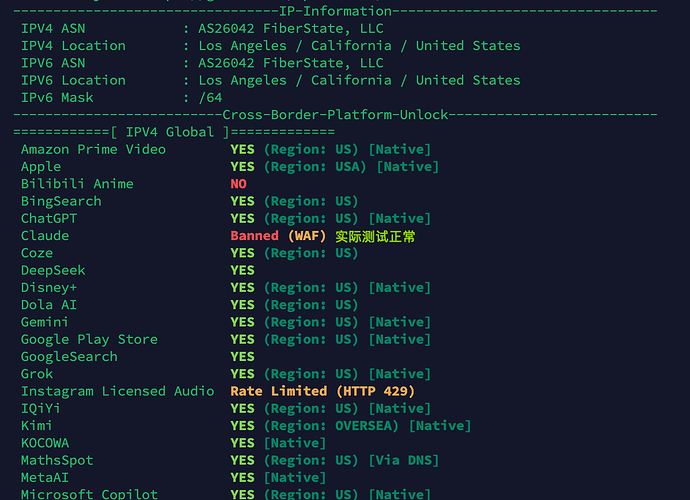Click the [Via DNS] tag on MathsSpot
The image size is (690, 500).
point(404,460)
